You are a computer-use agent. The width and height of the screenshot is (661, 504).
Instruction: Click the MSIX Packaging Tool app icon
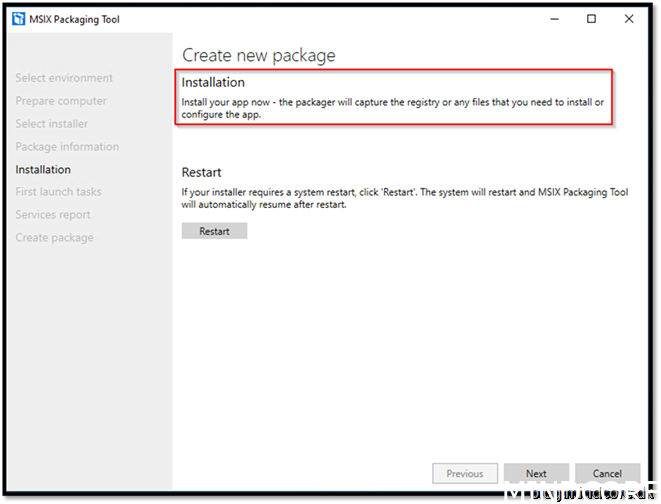pos(18,19)
